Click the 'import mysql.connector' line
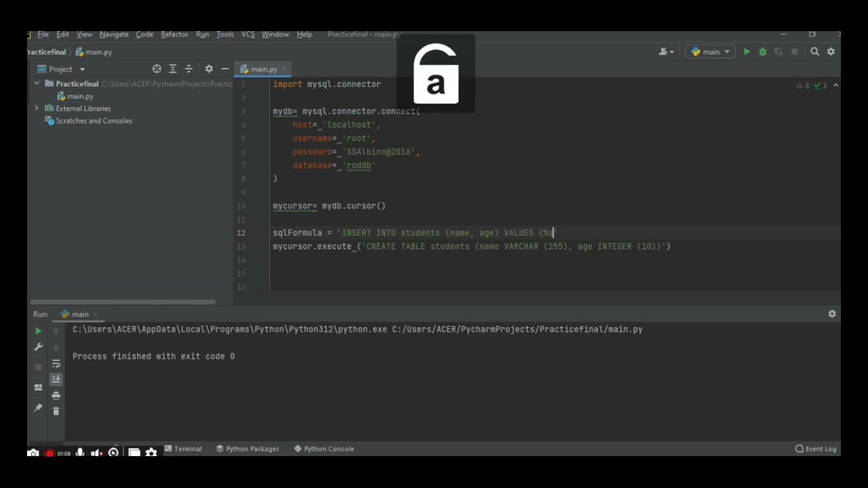 pos(327,84)
